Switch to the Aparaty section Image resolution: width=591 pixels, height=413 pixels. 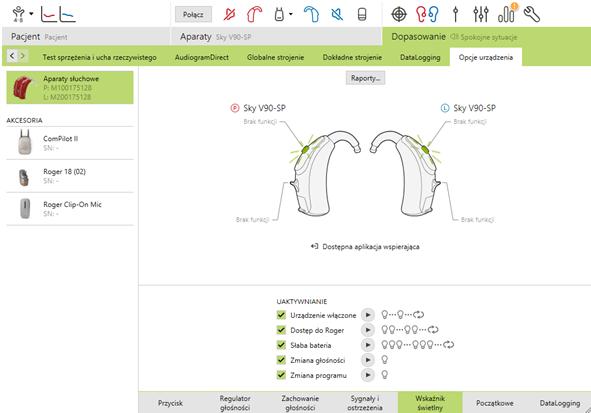pyautogui.click(x=277, y=37)
